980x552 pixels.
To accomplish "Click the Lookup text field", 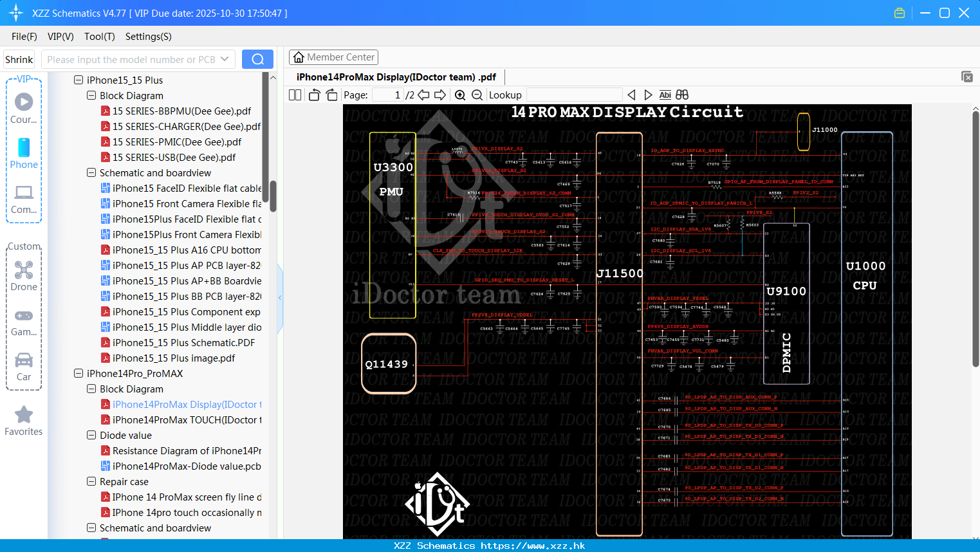I will tap(574, 95).
